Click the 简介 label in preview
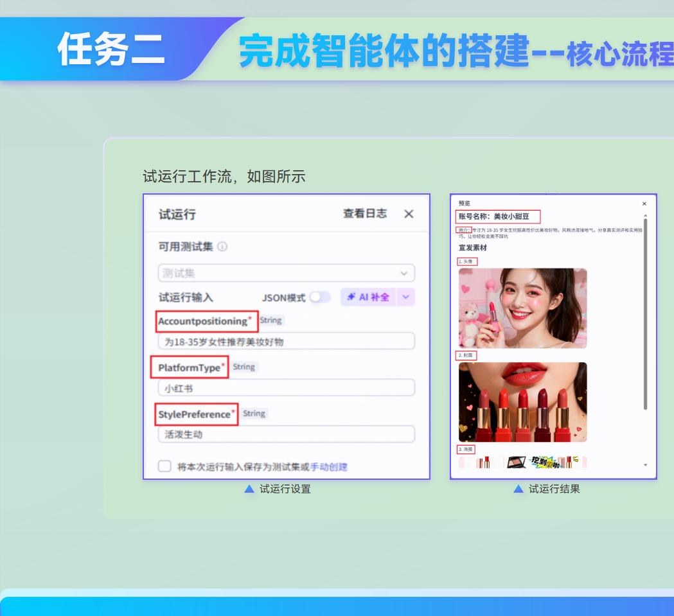Screen dimensions: 674x616 coord(464,230)
